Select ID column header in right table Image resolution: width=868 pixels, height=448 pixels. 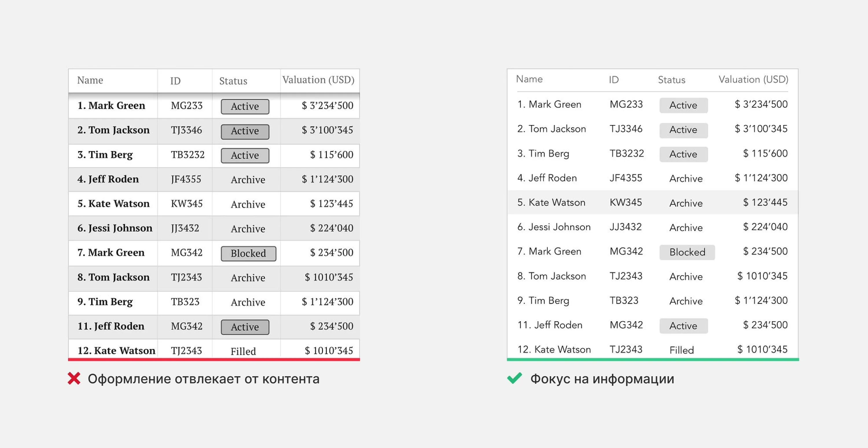point(614,80)
